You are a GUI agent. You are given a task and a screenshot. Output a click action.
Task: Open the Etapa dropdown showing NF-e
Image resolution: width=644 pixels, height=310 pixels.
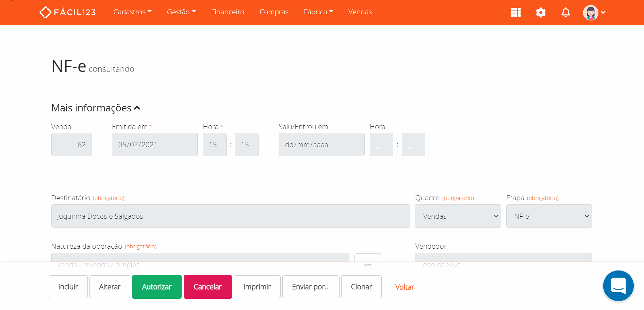click(x=549, y=216)
